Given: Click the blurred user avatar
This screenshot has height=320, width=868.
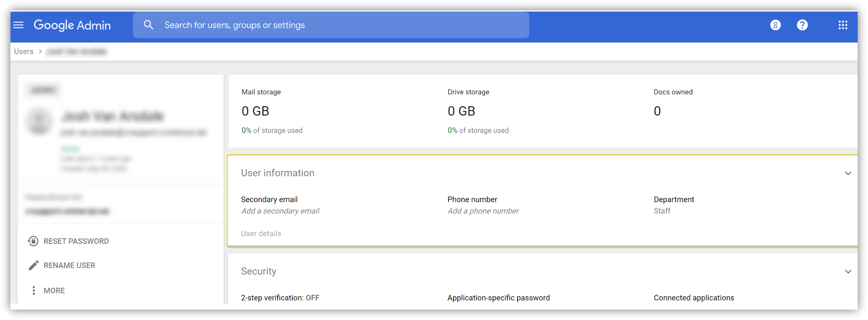Looking at the screenshot, I should pyautogui.click(x=40, y=121).
